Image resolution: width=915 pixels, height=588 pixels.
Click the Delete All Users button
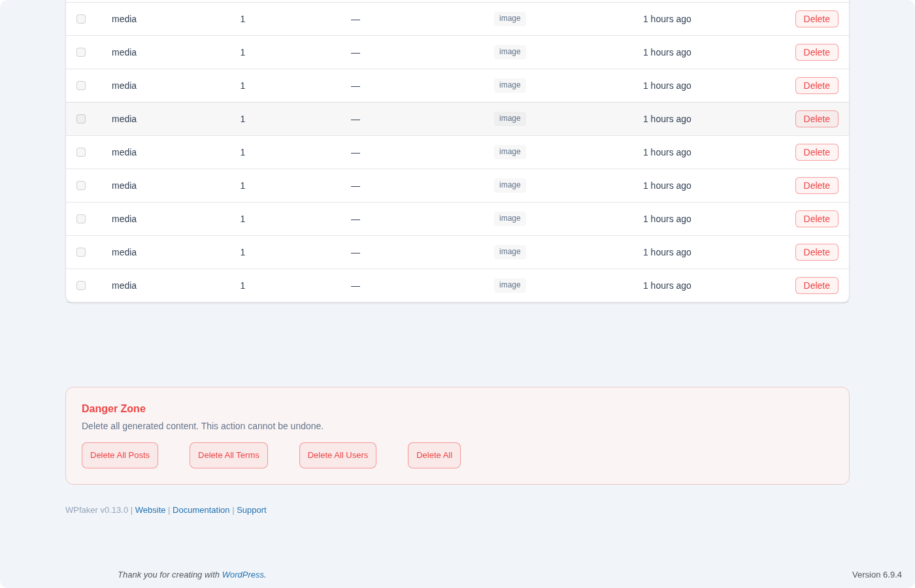pyautogui.click(x=337, y=455)
